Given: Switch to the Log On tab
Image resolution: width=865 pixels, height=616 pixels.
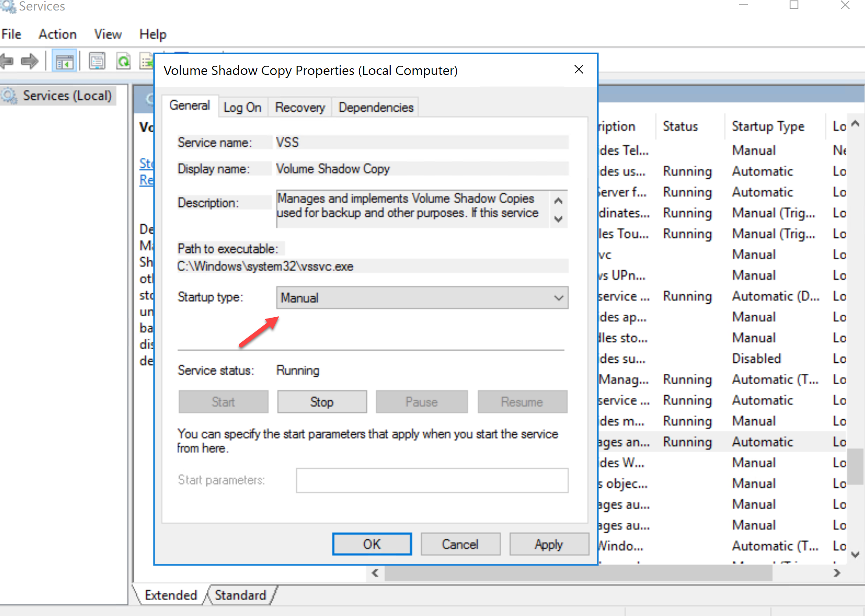Looking at the screenshot, I should 242,106.
